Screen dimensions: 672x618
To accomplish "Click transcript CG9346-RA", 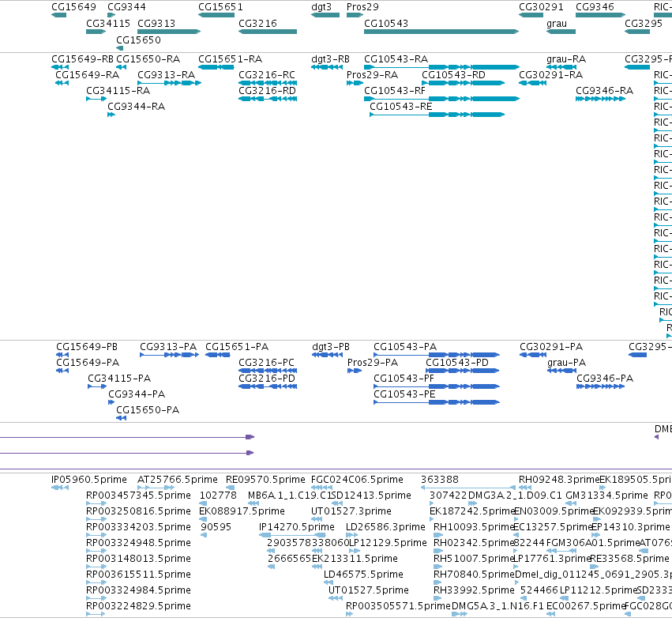I will (x=600, y=99).
